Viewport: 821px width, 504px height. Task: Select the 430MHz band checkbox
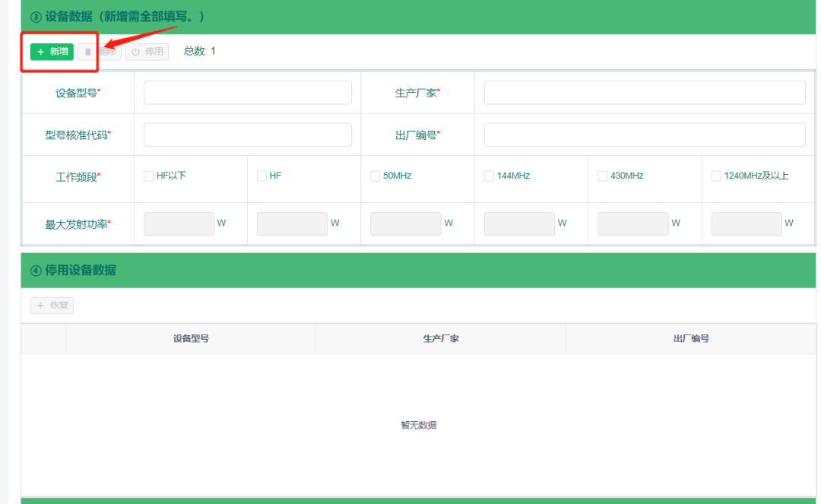pyautogui.click(x=602, y=176)
